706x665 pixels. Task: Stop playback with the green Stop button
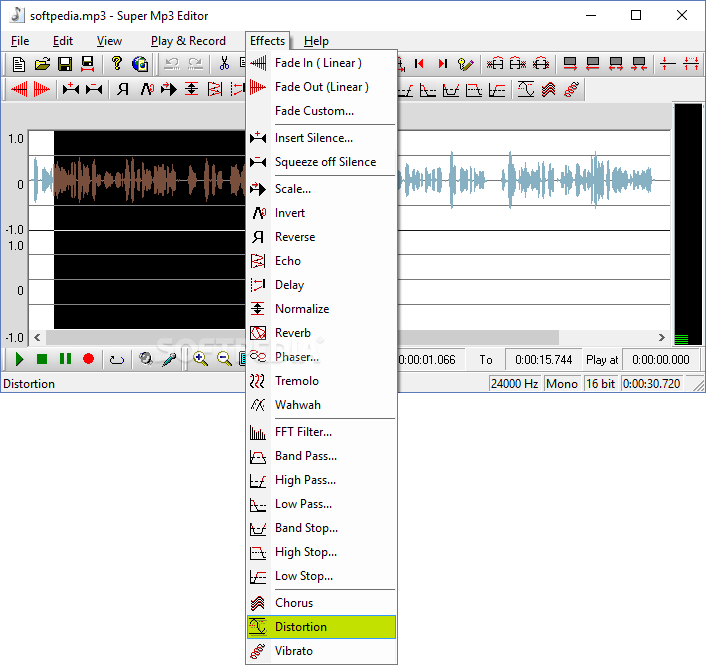pos(42,359)
